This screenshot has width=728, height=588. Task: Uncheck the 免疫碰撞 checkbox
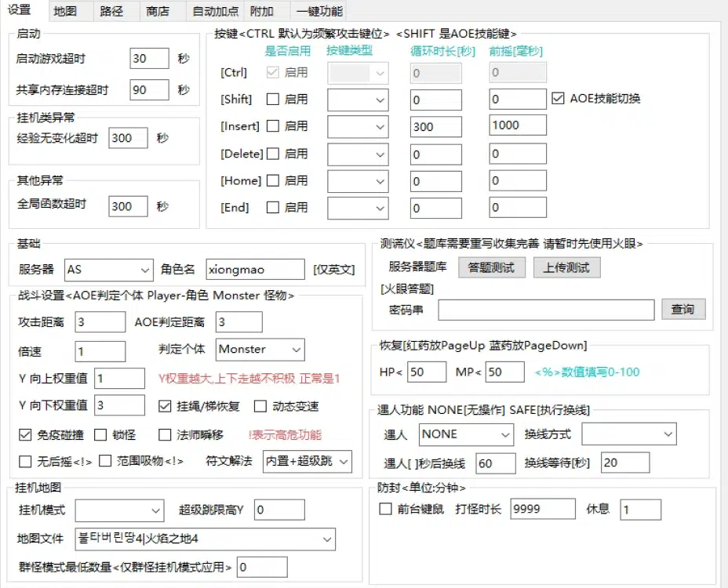[25, 434]
